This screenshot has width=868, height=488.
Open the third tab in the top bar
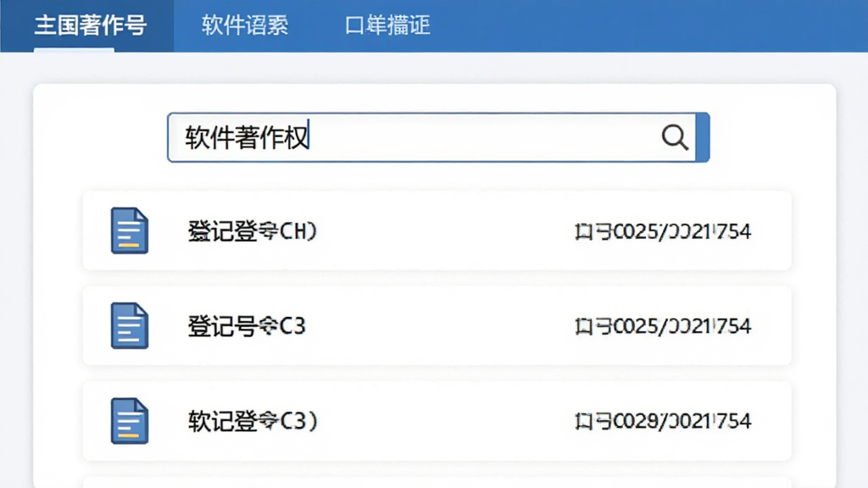(387, 25)
